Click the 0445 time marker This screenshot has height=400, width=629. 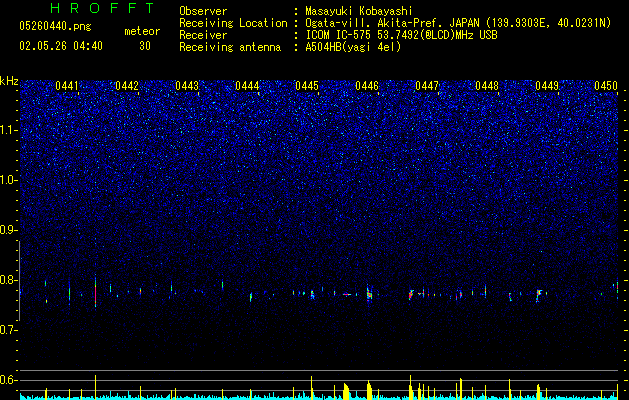pyautogui.click(x=307, y=86)
